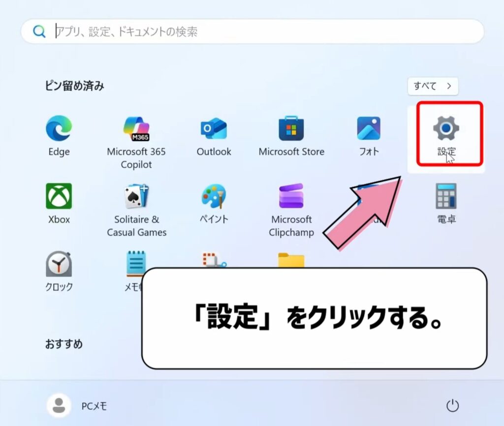Open the クロック clock app
The image size is (504, 426).
pyautogui.click(x=59, y=264)
